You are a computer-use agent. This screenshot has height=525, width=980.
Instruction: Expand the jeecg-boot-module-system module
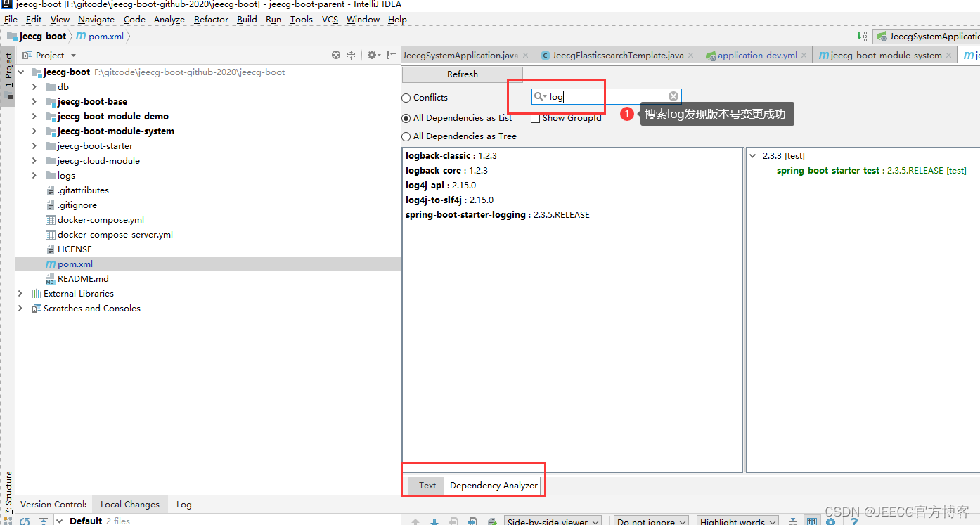pyautogui.click(x=34, y=131)
